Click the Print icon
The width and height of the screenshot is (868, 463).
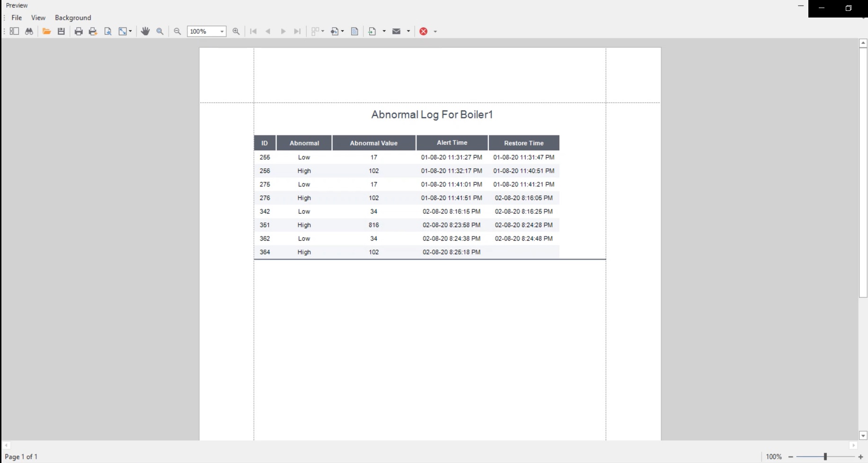point(79,31)
